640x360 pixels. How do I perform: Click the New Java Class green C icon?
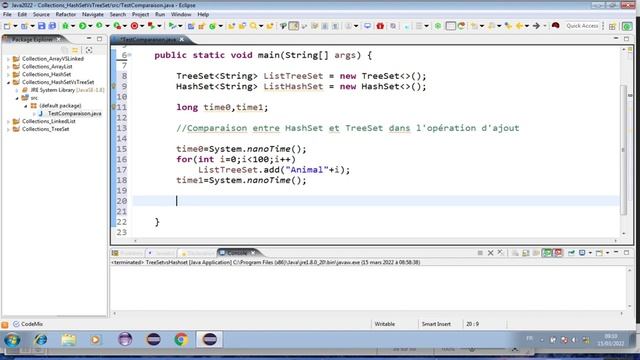(x=212, y=26)
